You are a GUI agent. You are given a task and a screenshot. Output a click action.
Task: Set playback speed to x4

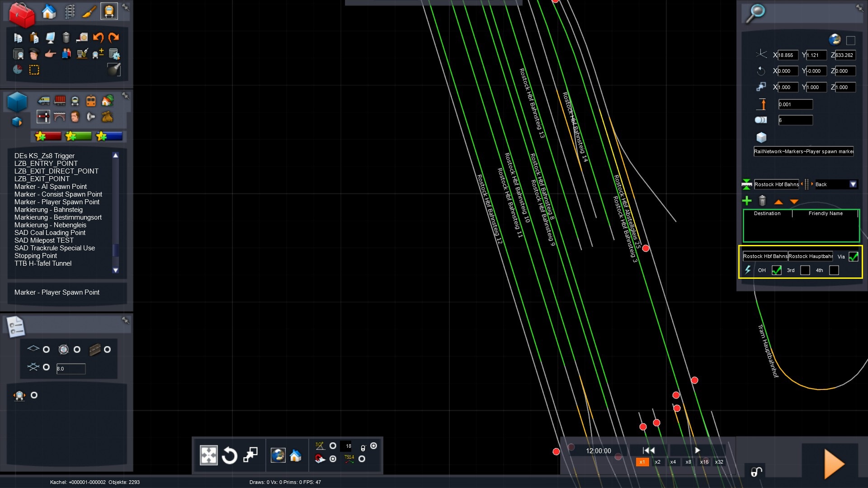(673, 462)
